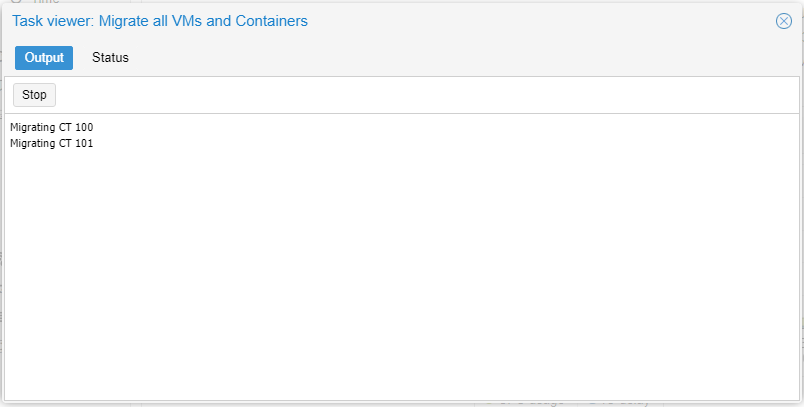Viewport: 804px width, 407px height.
Task: Click the 'Migrating CT 101' log line
Action: click(x=51, y=143)
